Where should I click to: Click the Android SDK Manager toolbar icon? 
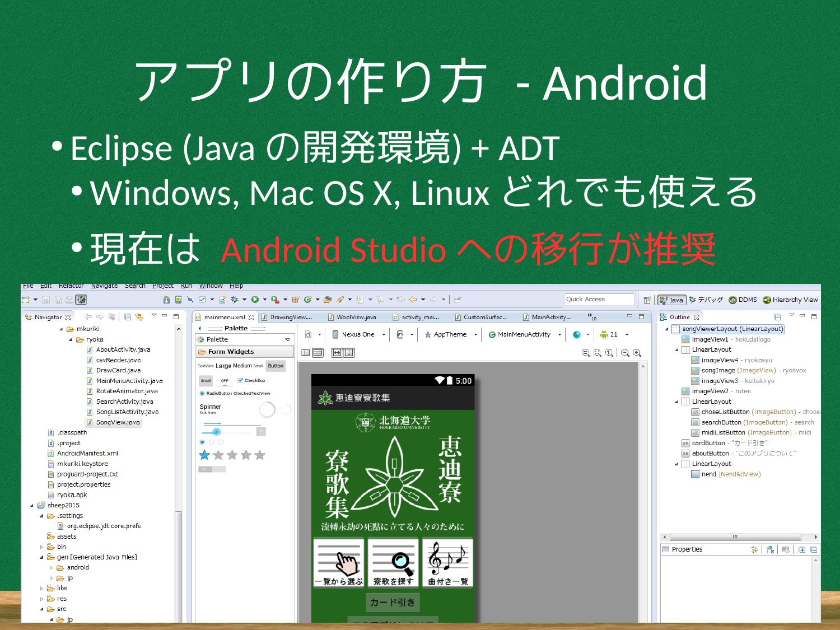point(166,300)
